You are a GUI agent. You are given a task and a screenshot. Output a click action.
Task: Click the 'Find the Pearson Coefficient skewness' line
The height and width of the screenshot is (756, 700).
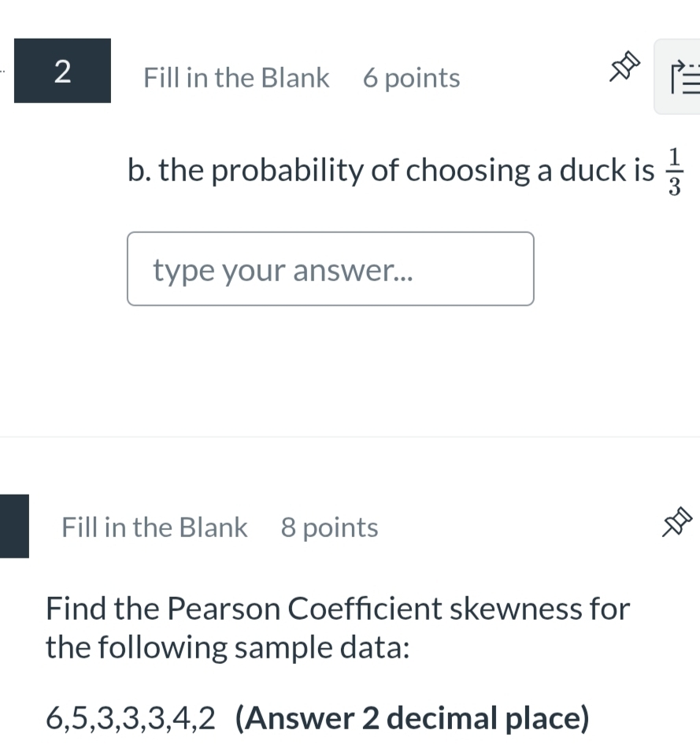point(338,609)
